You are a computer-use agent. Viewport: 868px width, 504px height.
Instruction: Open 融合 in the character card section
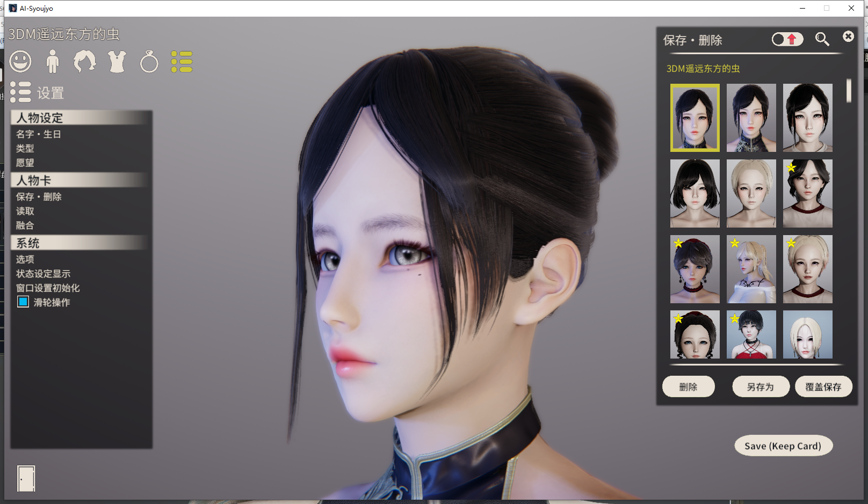click(x=25, y=225)
